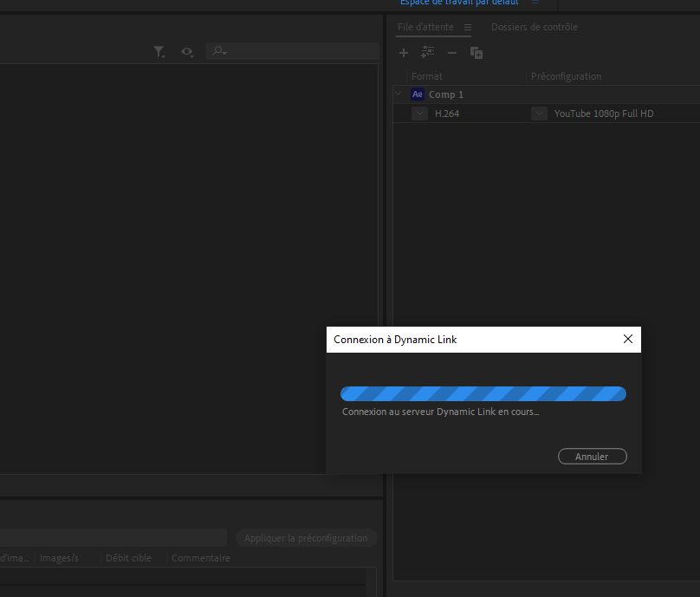Duplicate the selected queue item
Screen dimensions: 700x597
click(x=476, y=53)
